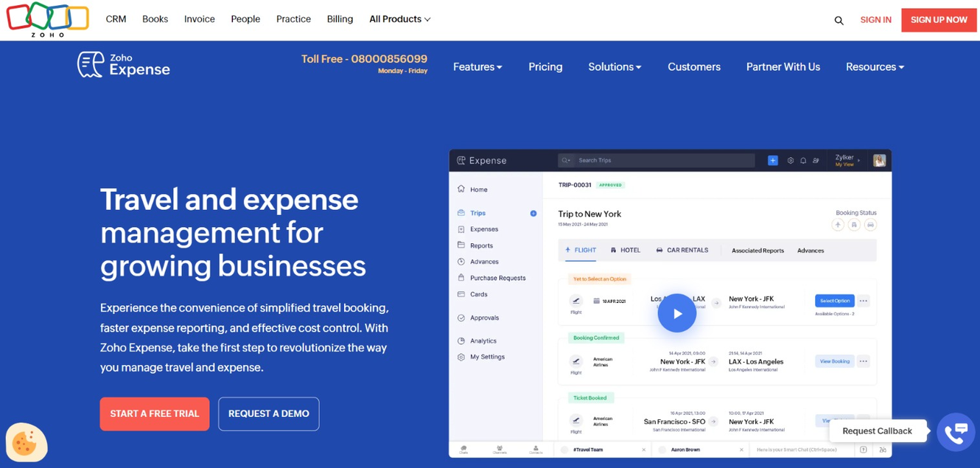This screenshot has width=980, height=468.
Task: Click Pricing in the navigation menu
Action: (x=545, y=66)
